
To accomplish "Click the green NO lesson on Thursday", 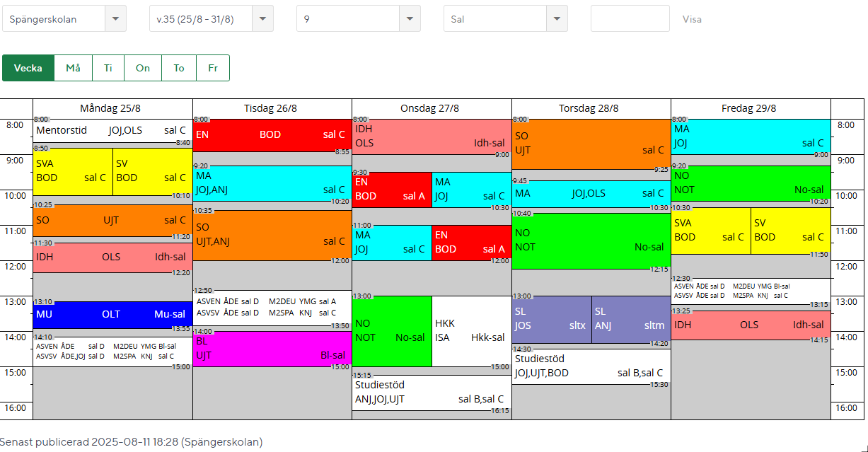I will click(x=591, y=241).
